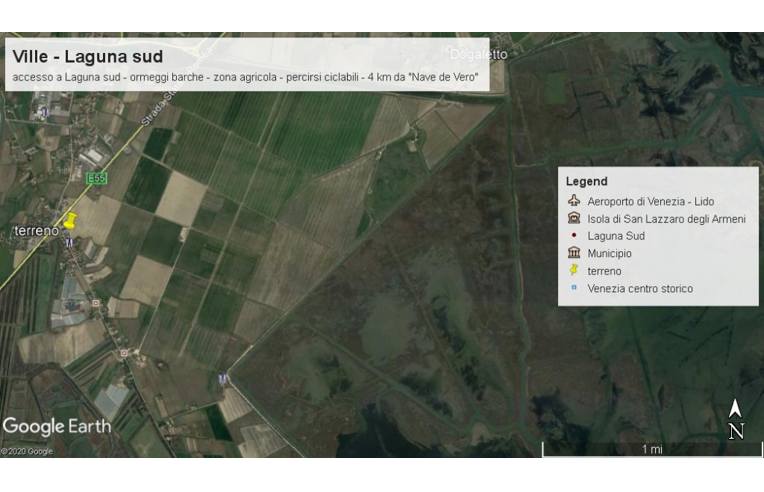Click the 'Municipio' legend label
764x492 pixels.
(x=609, y=254)
